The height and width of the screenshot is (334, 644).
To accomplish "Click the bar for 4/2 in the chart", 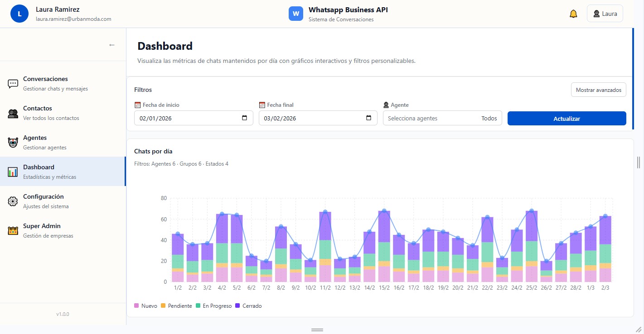I will (x=222, y=248).
